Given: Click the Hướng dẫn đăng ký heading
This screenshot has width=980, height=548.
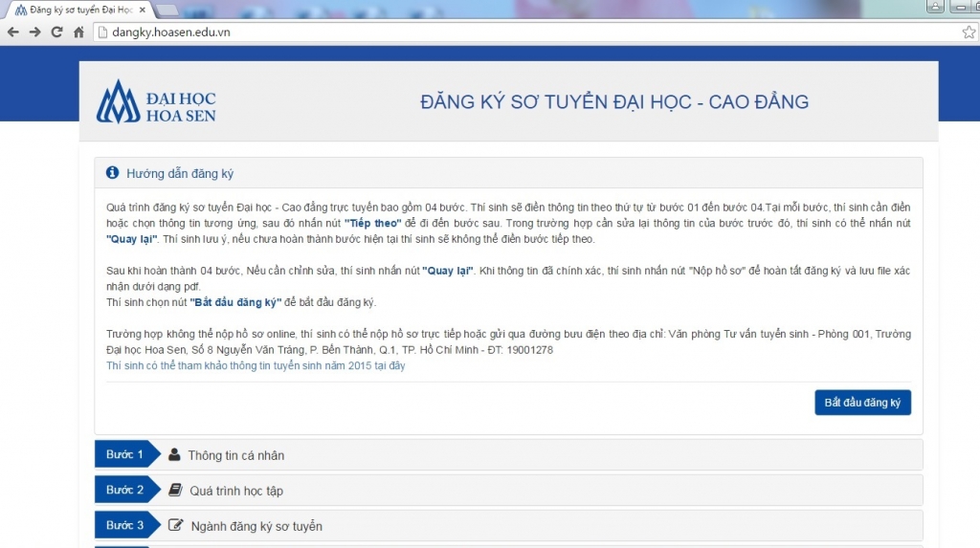Looking at the screenshot, I should pos(180,174).
